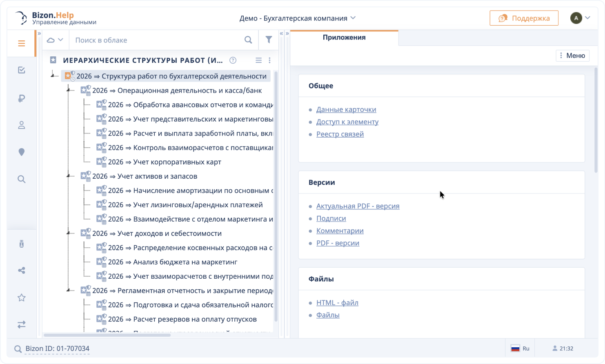This screenshot has height=364, width=605.
Task: Open the filter icon next to cloud search
Action: tap(268, 40)
